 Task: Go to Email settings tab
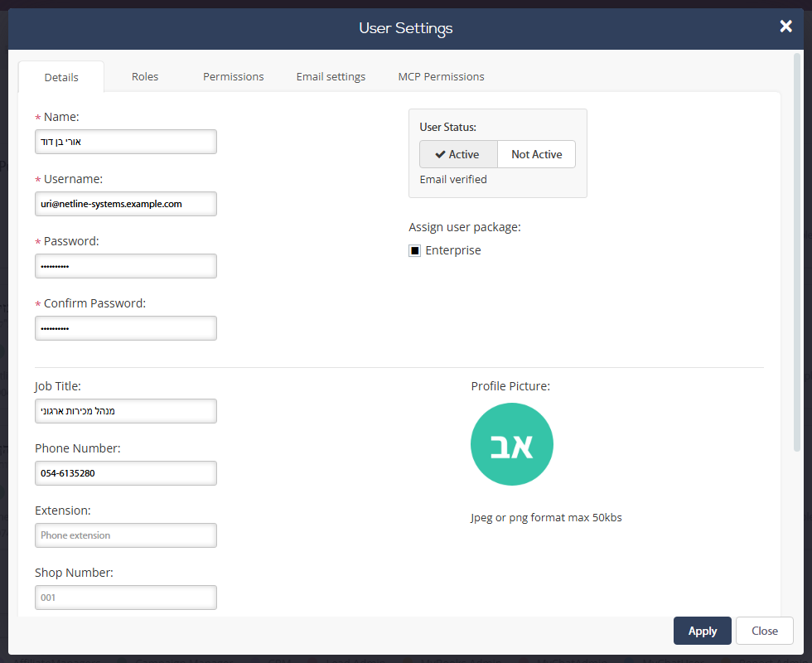(x=331, y=76)
